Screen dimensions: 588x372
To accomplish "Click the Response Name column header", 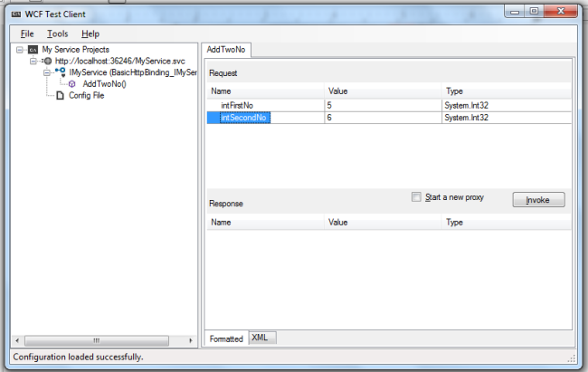I will click(x=265, y=223).
